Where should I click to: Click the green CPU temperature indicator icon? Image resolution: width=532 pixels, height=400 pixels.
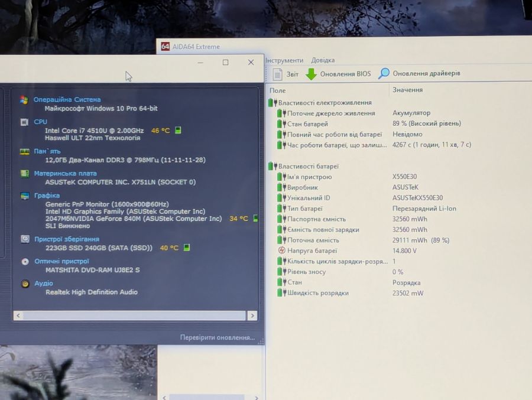(x=178, y=130)
